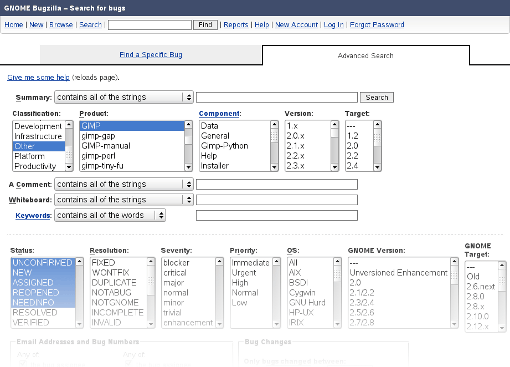Select Platform in Classification list
Viewport: 510px width, 367px height.
38,156
